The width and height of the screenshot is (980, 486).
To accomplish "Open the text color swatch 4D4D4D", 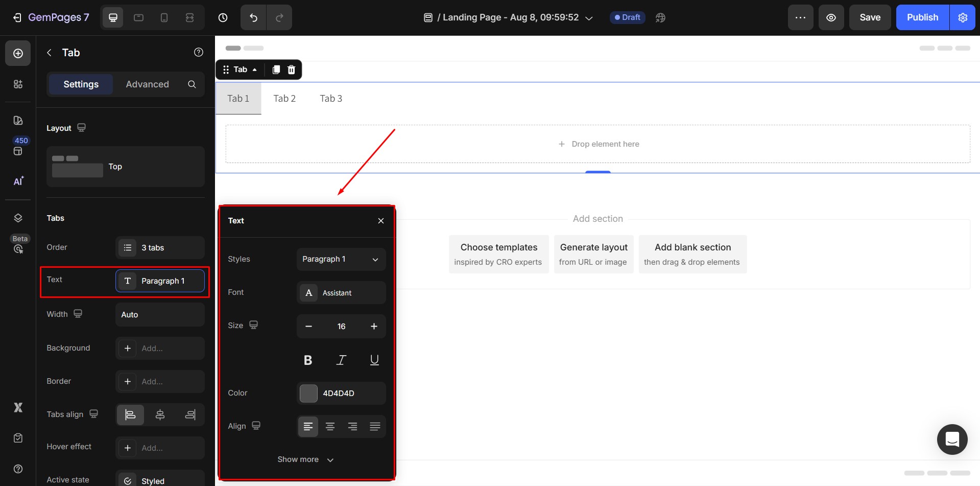I will (308, 394).
